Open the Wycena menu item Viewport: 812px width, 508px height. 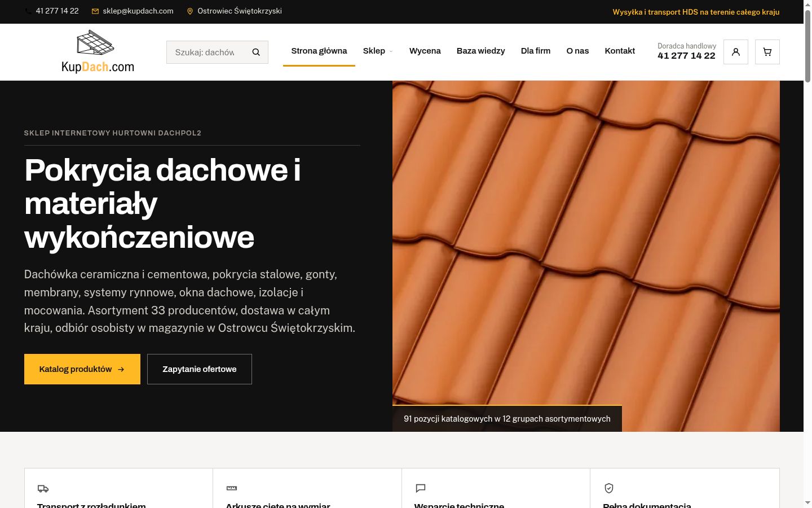[425, 51]
